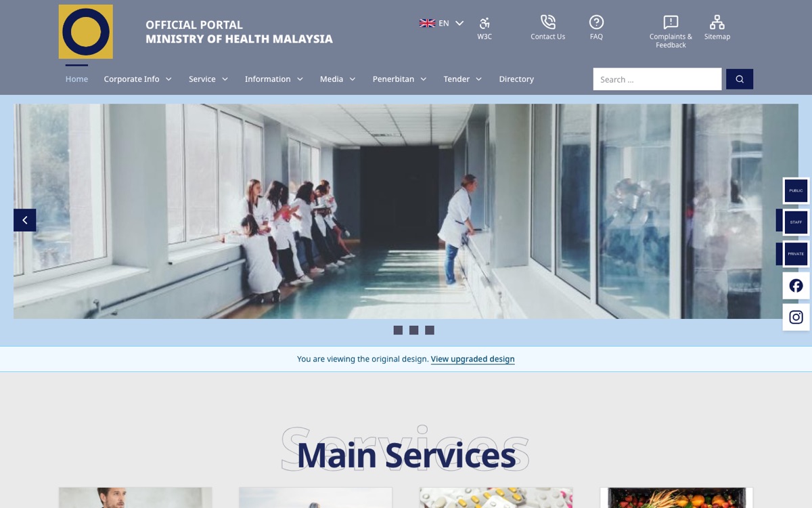Screen dimensions: 812x508
Task: Open the FAQ question mark icon
Action: [x=596, y=22]
